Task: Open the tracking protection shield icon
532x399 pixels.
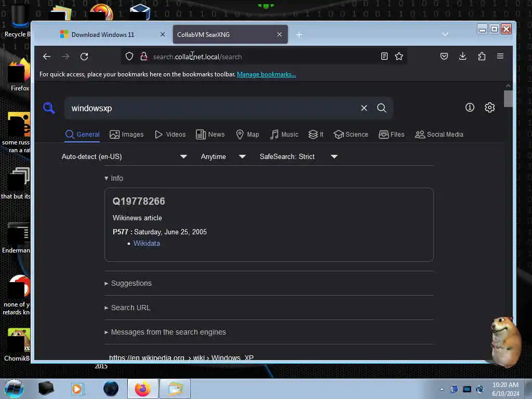Action: [x=129, y=56]
